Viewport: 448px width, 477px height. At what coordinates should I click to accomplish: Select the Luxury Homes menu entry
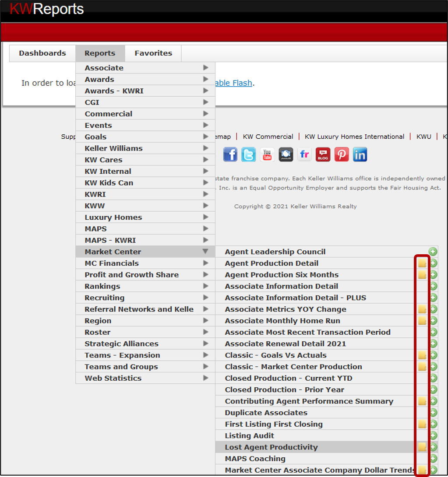[145, 217]
